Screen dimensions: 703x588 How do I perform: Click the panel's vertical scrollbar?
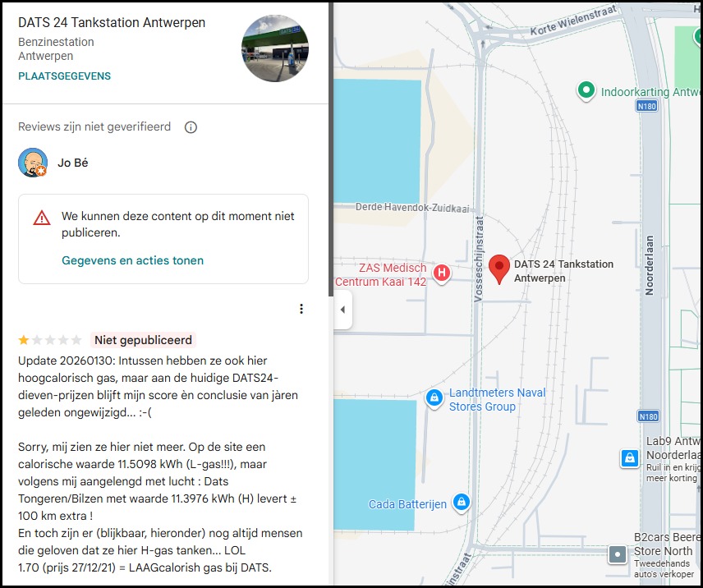point(331,149)
